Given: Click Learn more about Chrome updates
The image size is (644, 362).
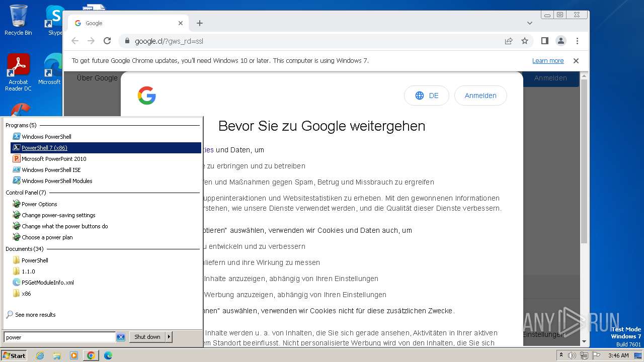Looking at the screenshot, I should 548,61.
